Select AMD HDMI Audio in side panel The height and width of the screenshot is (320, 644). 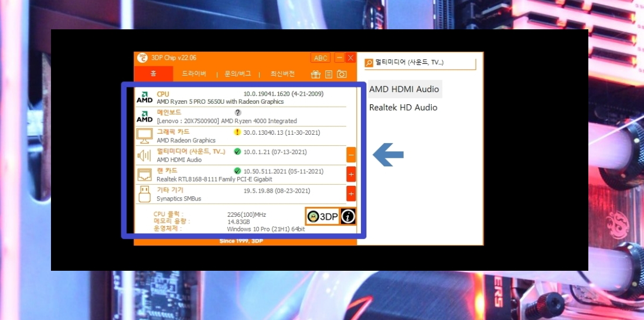click(x=404, y=89)
